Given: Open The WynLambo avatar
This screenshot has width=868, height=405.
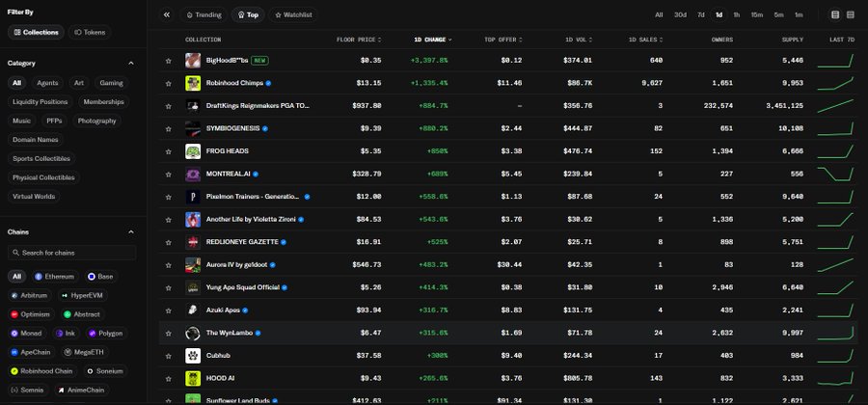Looking at the screenshot, I should [193, 333].
